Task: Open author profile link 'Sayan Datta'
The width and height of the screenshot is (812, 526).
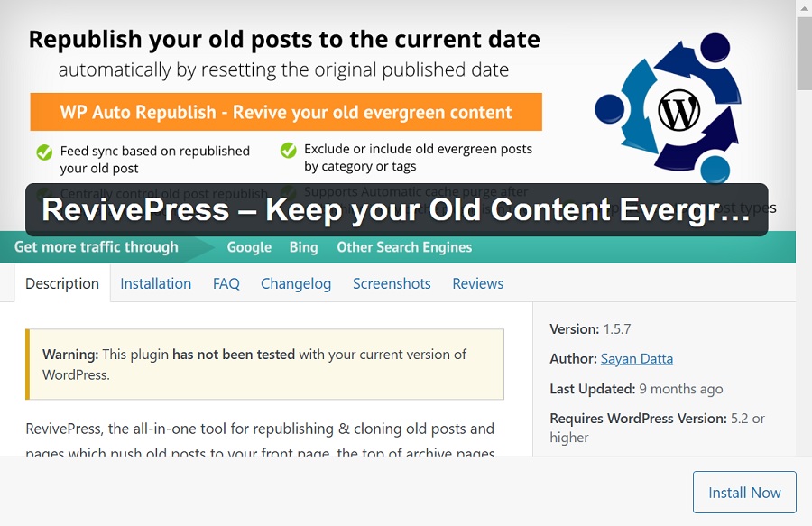Action: (636, 358)
